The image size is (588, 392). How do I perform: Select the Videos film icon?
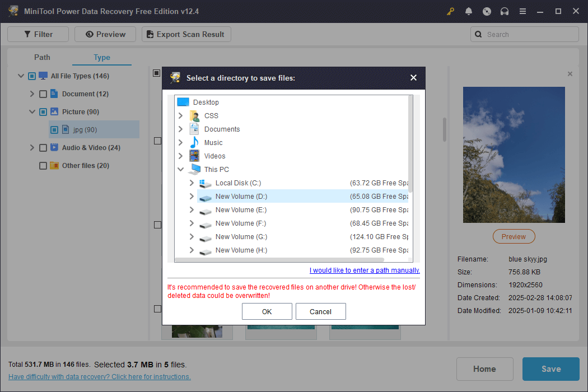click(x=194, y=156)
